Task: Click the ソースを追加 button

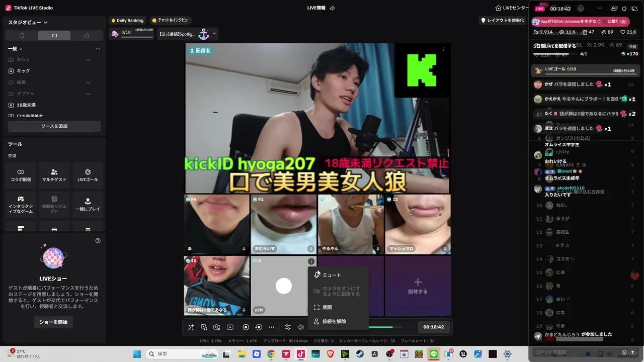Action: 54,126
